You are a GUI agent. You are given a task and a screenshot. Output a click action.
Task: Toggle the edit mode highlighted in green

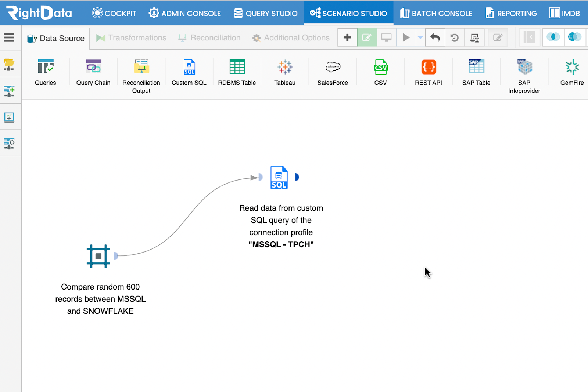[367, 37]
